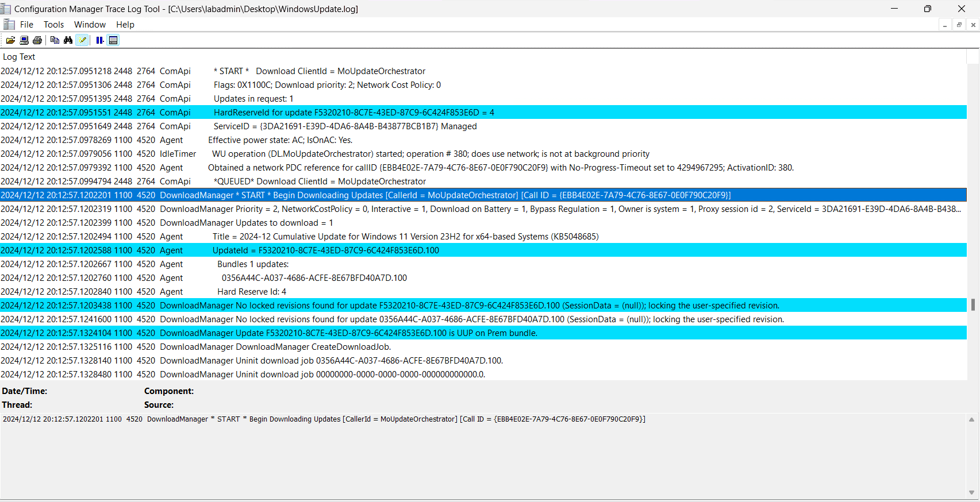Minimize the inner log document window
980x502 pixels.
(945, 25)
